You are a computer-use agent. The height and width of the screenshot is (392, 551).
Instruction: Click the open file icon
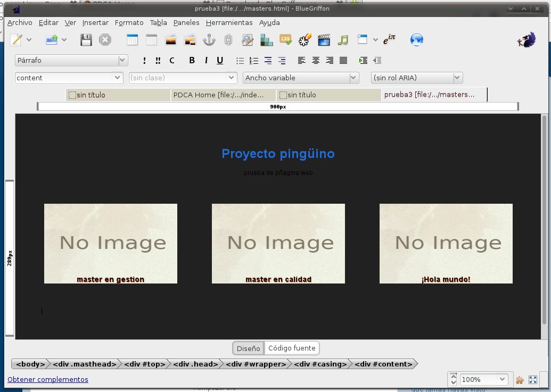coord(52,40)
